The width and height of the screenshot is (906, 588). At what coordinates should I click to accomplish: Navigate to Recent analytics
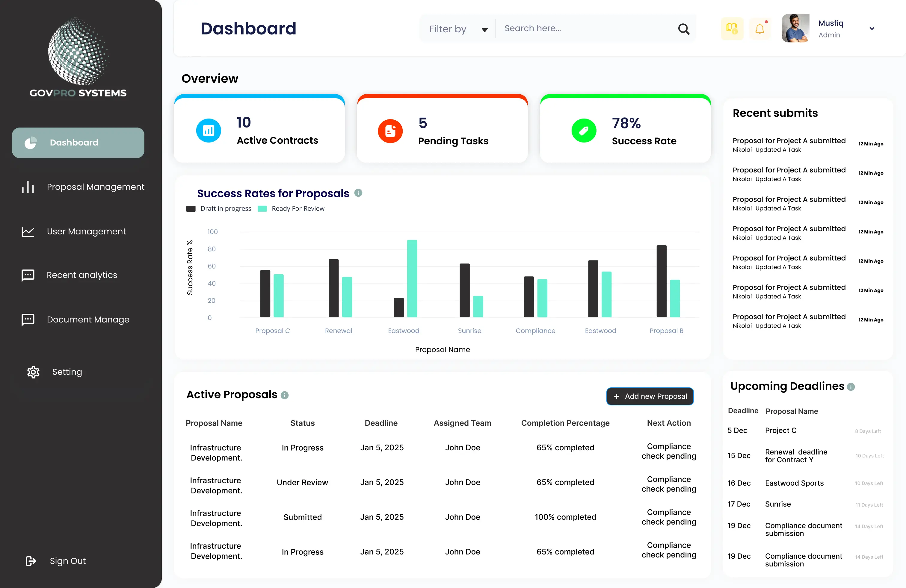(69, 275)
